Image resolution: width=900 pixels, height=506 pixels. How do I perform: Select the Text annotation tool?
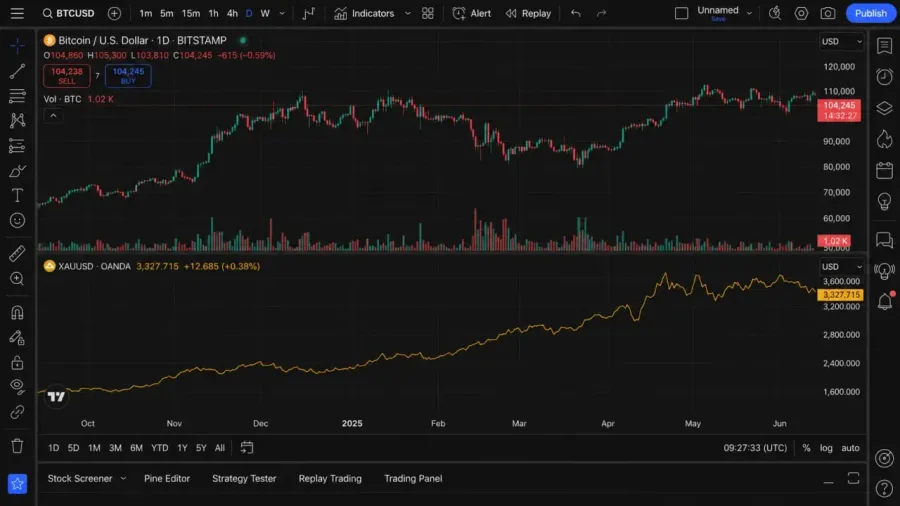[17, 196]
